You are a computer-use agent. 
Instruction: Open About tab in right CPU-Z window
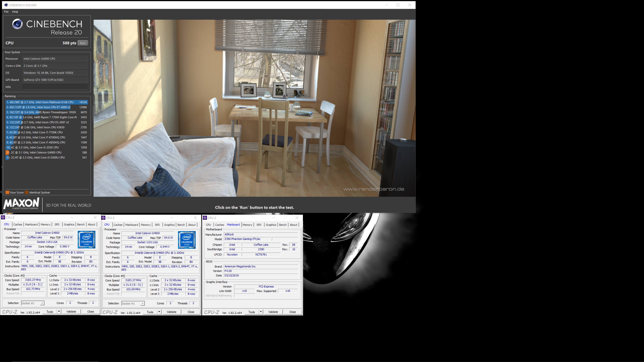293,225
